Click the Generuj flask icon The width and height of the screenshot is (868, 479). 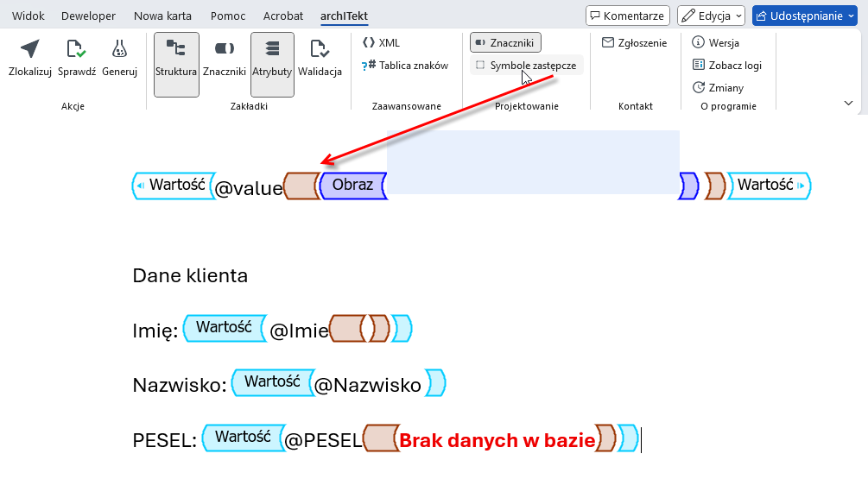click(x=119, y=48)
